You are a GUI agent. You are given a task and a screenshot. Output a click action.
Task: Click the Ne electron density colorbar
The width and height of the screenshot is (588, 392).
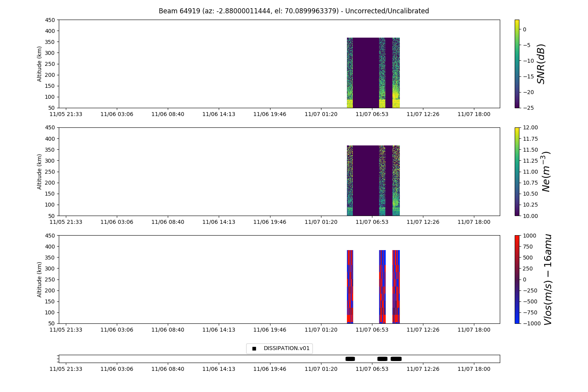(x=517, y=171)
